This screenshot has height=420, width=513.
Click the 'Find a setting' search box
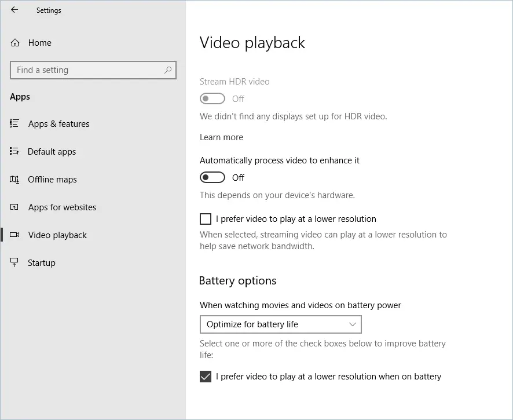[x=87, y=70]
